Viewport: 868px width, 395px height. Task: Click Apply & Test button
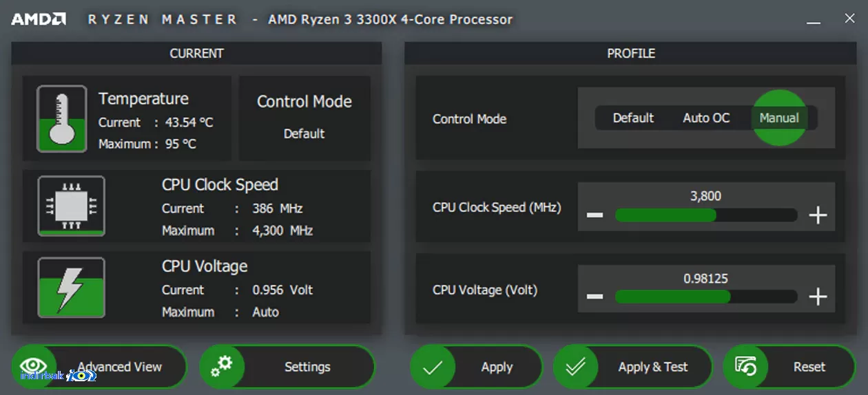(x=633, y=367)
